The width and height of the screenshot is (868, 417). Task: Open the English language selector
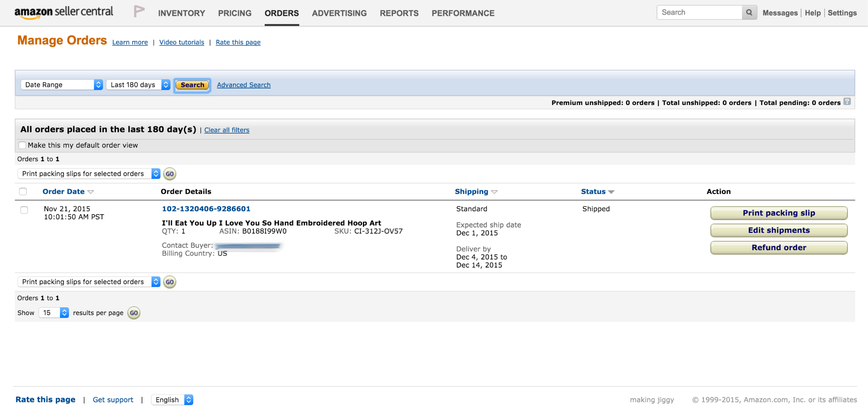172,400
